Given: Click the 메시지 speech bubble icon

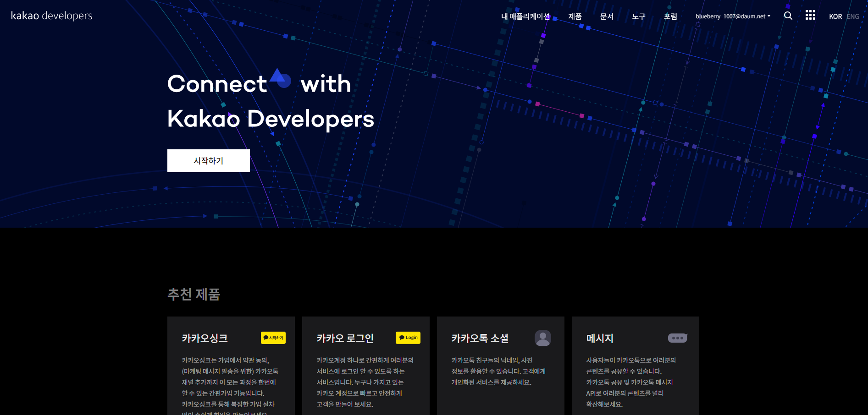Looking at the screenshot, I should pyautogui.click(x=678, y=338).
